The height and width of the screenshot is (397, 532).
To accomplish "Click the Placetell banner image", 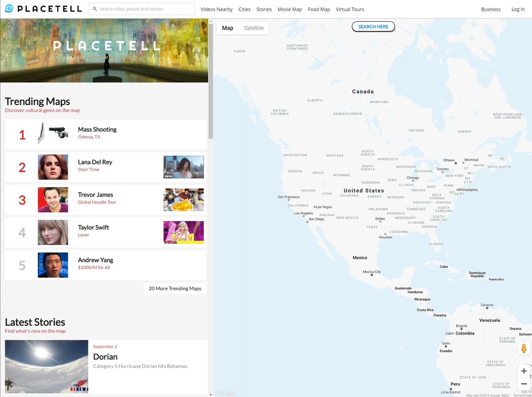I will pyautogui.click(x=104, y=51).
